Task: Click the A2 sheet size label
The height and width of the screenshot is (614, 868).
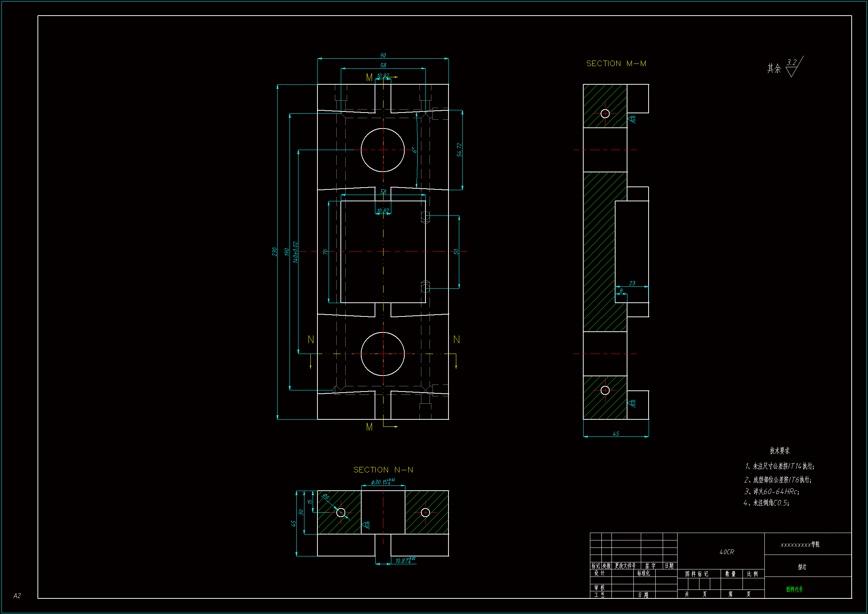Action: pos(17,596)
